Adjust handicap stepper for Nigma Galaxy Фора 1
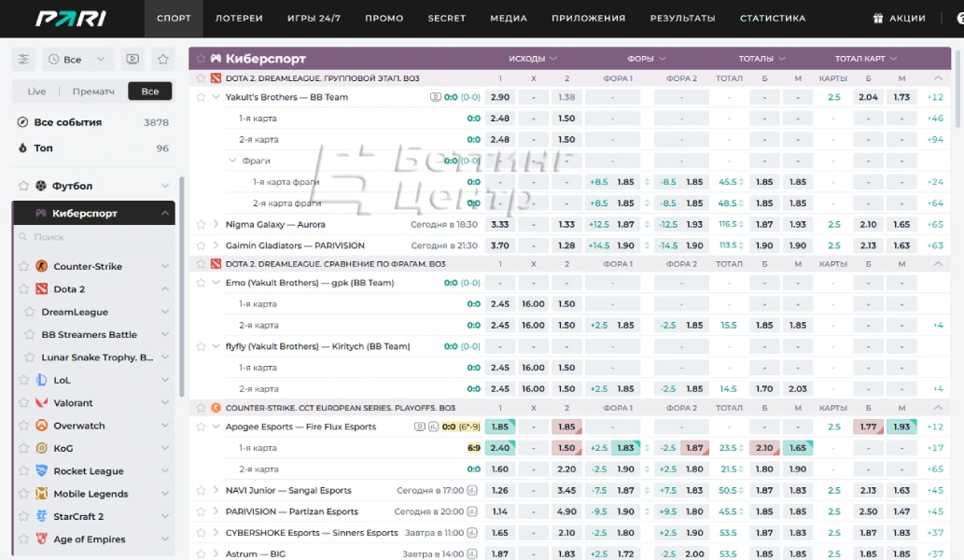Viewport: 964px width, 560px height. tap(647, 224)
